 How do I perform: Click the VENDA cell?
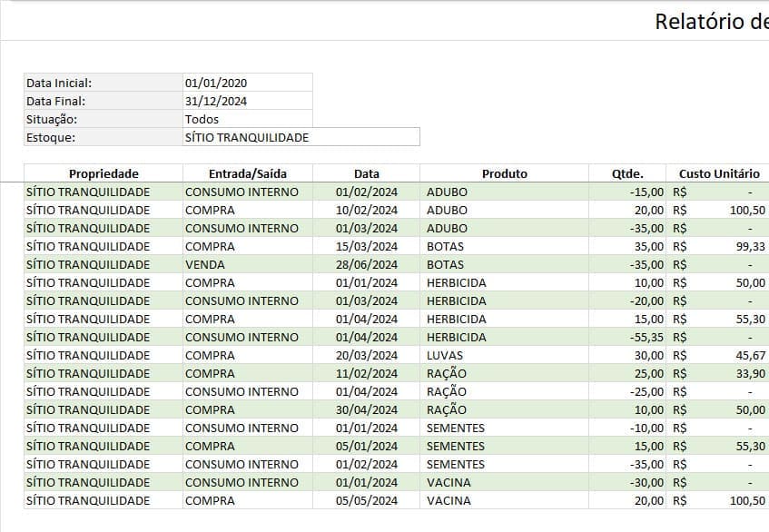click(248, 264)
